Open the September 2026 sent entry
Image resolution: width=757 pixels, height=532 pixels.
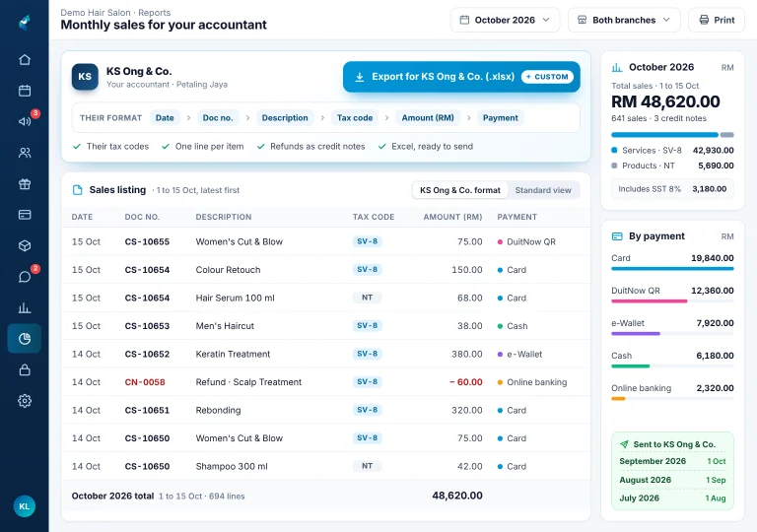[672, 461]
